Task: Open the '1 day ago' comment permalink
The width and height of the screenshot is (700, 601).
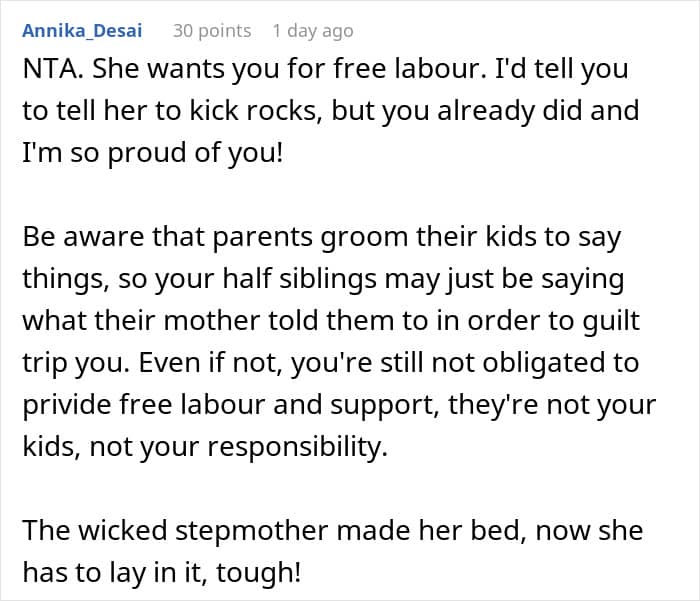Action: [x=313, y=31]
